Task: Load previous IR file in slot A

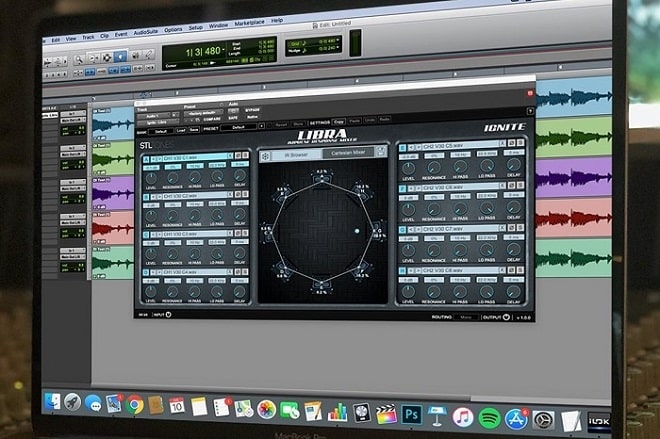Action: pyautogui.click(x=153, y=159)
